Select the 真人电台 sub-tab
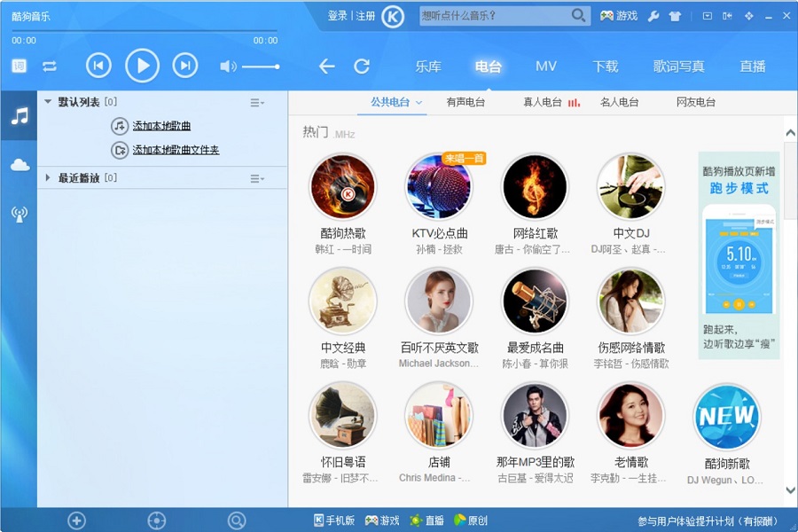The height and width of the screenshot is (532, 798). pyautogui.click(x=543, y=102)
